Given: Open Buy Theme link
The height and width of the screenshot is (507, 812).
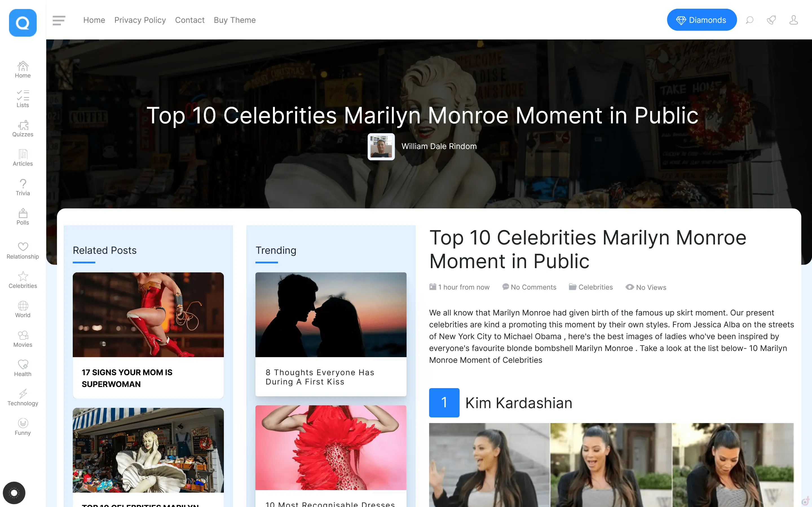Looking at the screenshot, I should coord(235,20).
